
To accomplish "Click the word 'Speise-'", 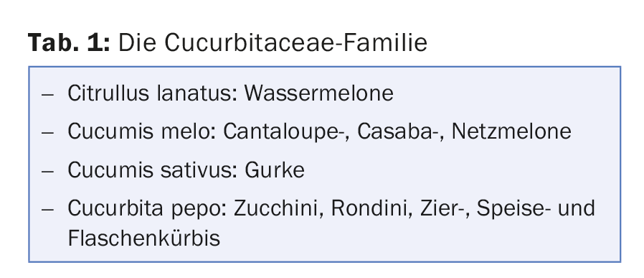I will click(513, 208).
